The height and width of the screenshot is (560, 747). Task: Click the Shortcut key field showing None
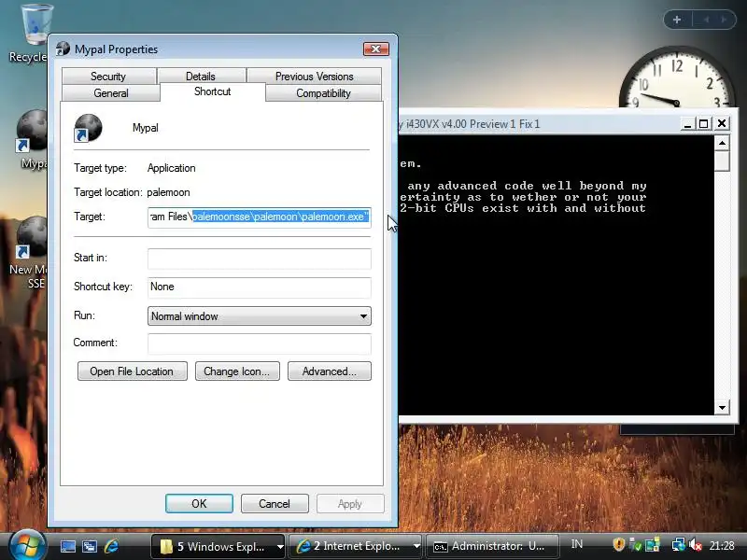click(260, 287)
